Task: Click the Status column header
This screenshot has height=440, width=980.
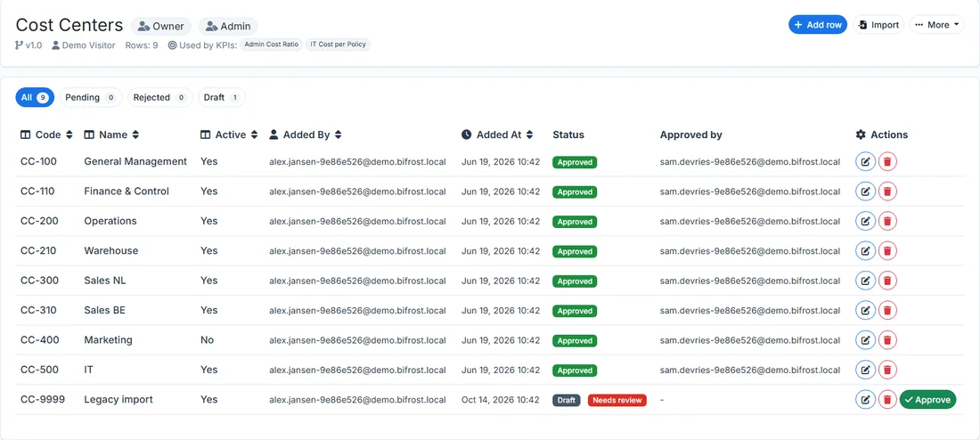Action: pyautogui.click(x=568, y=134)
